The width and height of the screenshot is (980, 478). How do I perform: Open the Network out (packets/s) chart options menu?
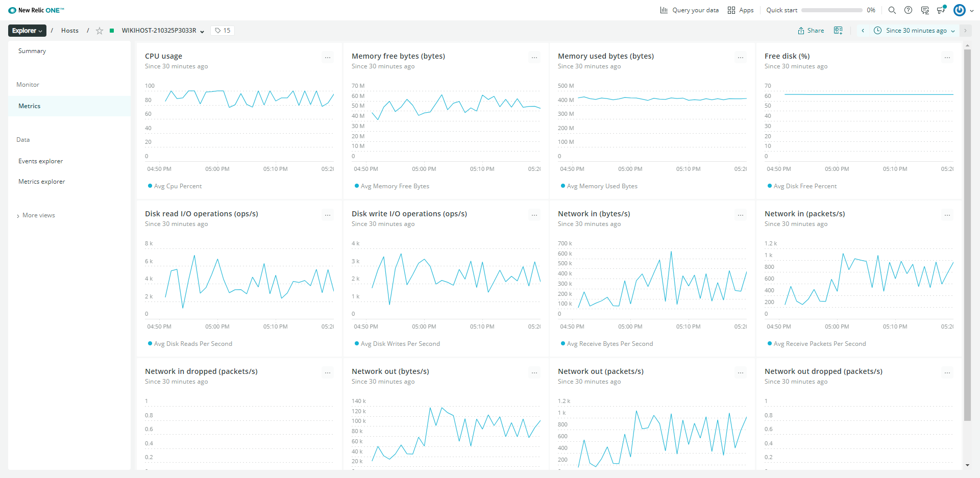741,373
